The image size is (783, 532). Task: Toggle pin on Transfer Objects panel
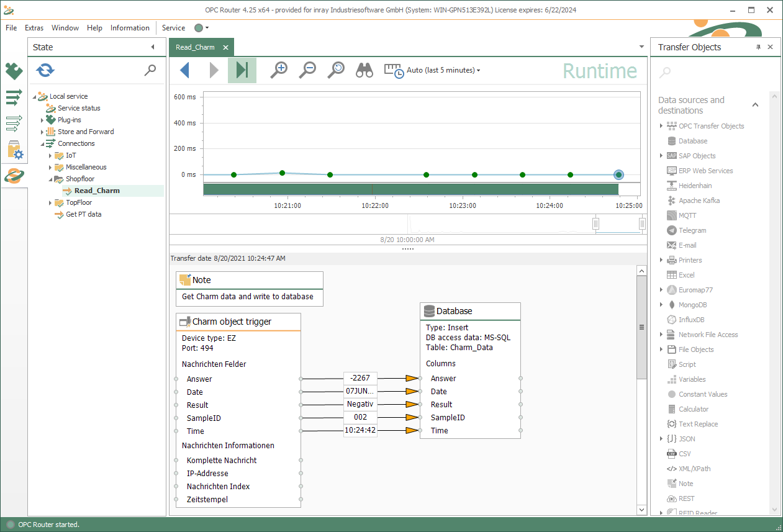[x=758, y=47]
